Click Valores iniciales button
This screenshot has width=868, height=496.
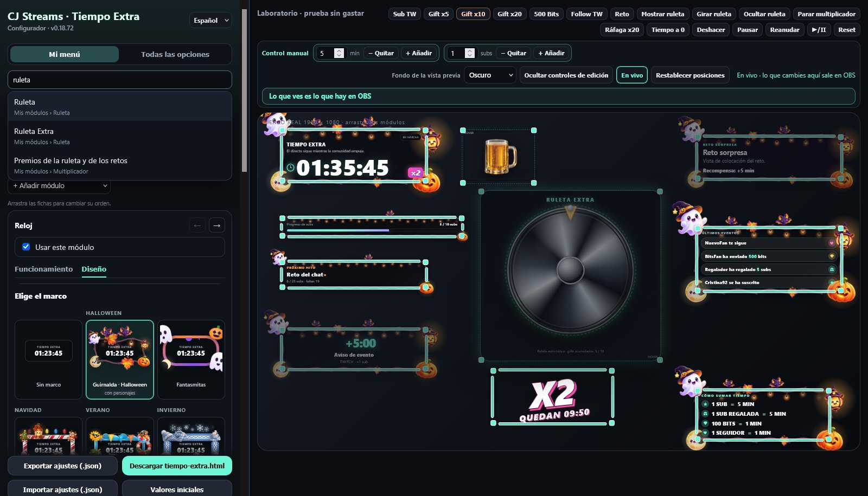point(177,488)
